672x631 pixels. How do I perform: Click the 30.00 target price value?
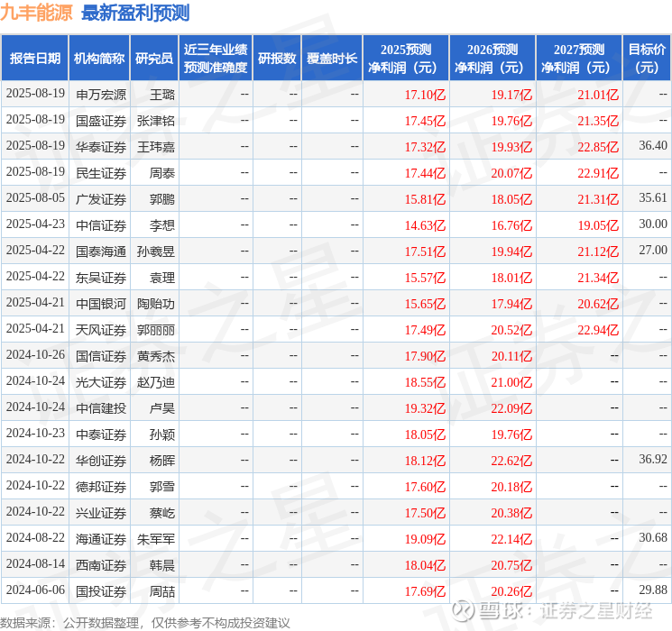pos(653,224)
